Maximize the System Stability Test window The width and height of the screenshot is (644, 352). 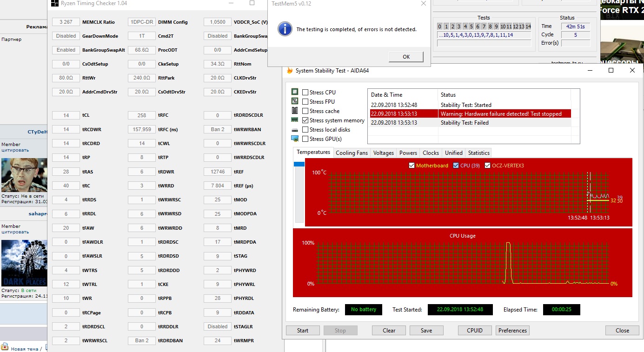[611, 70]
